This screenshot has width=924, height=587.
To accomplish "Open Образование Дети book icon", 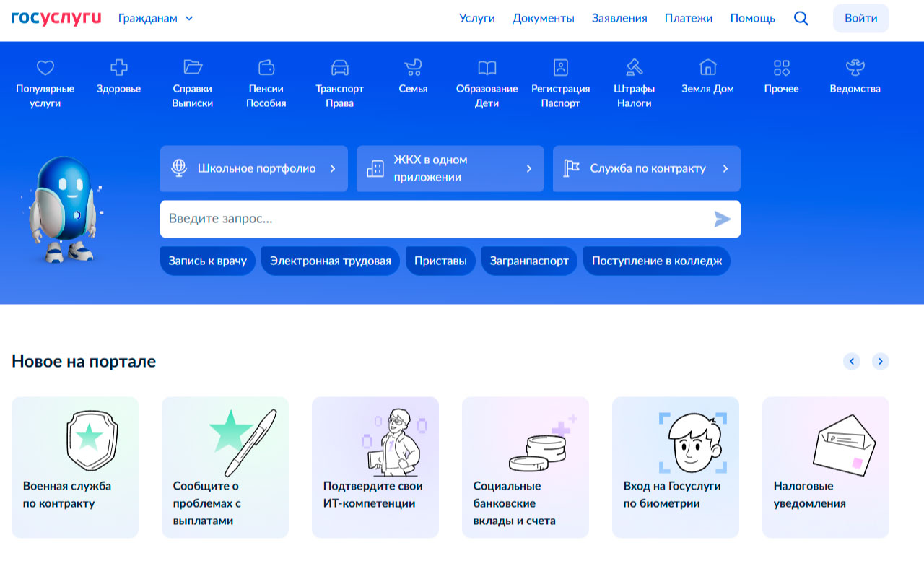I will tap(487, 68).
